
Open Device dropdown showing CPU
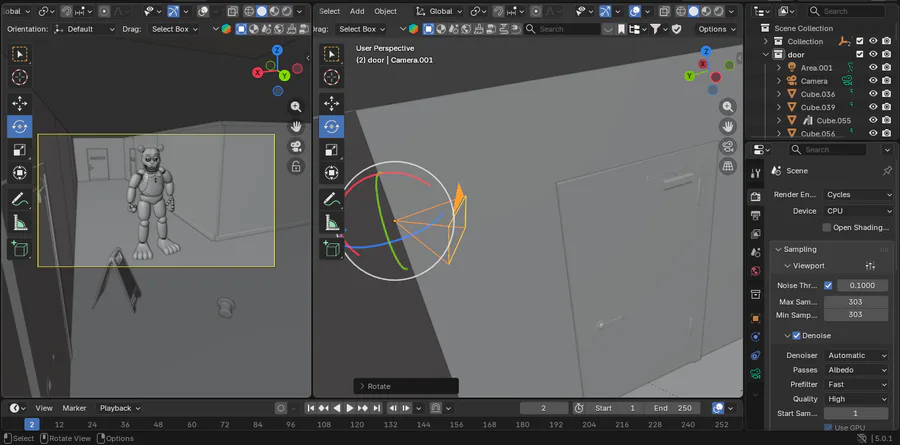[858, 211]
